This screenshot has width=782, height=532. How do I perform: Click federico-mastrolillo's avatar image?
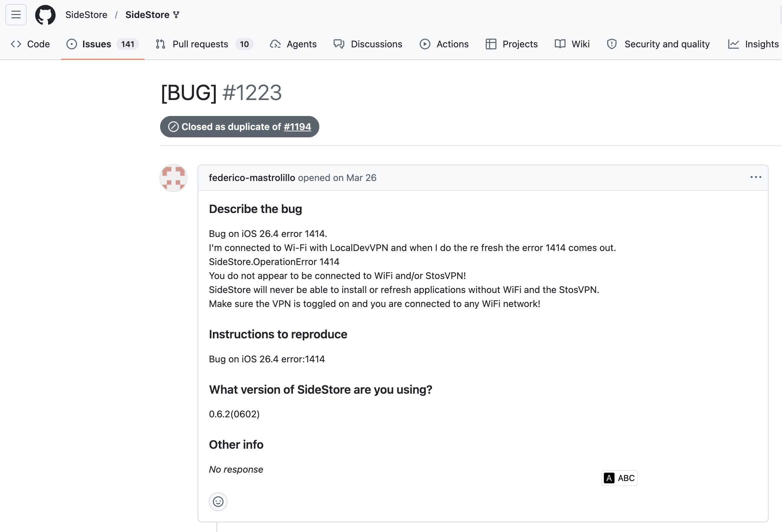coord(173,178)
